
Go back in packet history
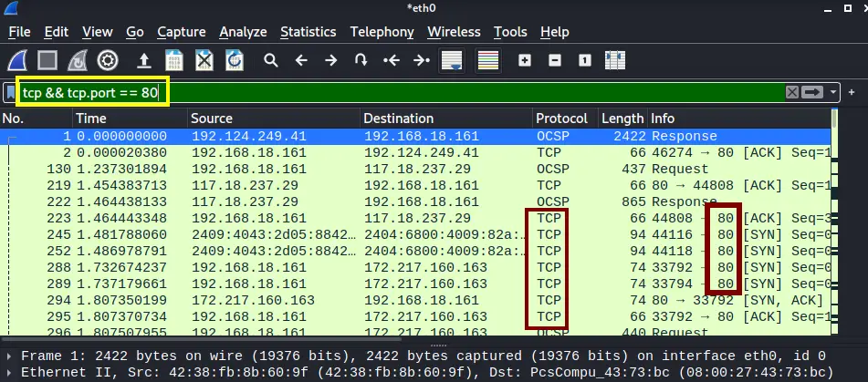tap(301, 60)
